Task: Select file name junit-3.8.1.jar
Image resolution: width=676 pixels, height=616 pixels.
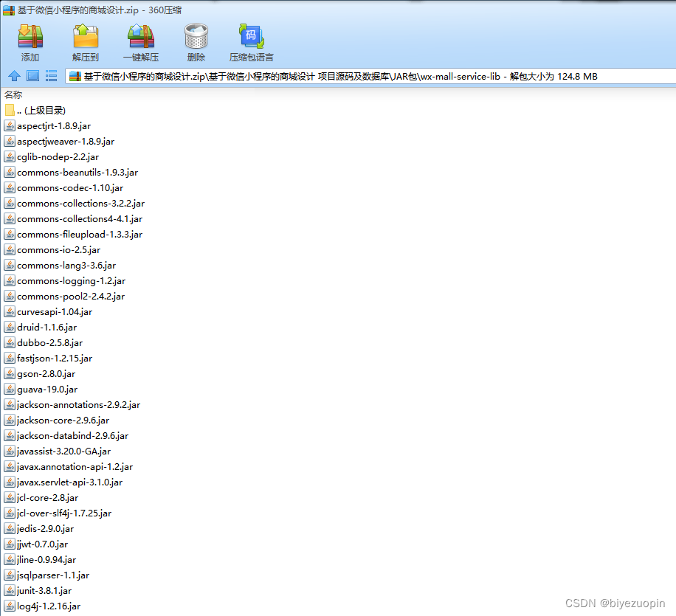Action: [44, 591]
